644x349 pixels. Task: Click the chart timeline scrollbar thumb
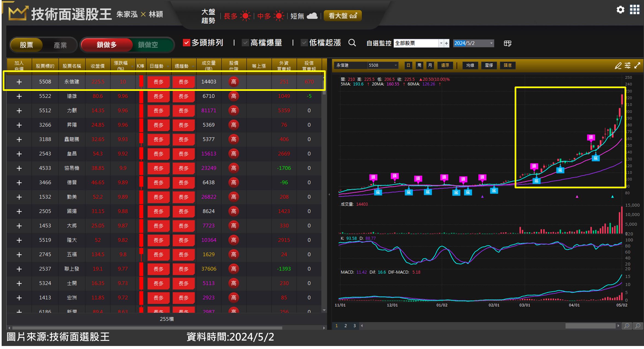click(590, 326)
